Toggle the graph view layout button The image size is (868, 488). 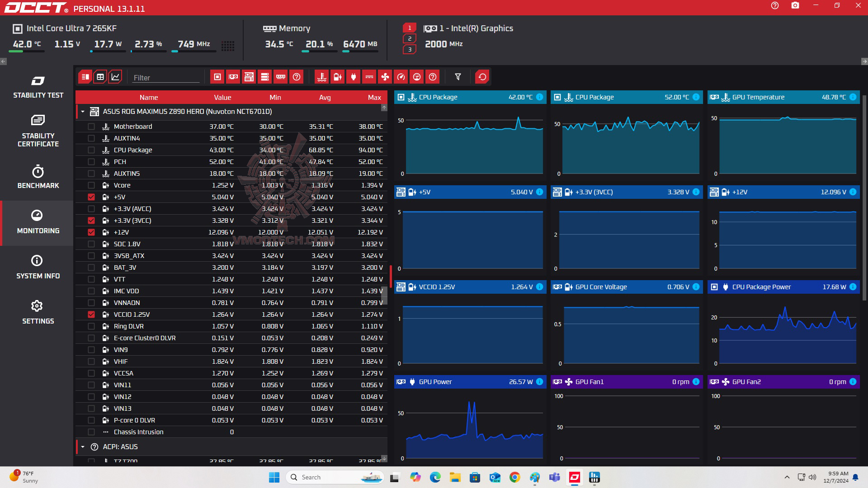click(115, 77)
